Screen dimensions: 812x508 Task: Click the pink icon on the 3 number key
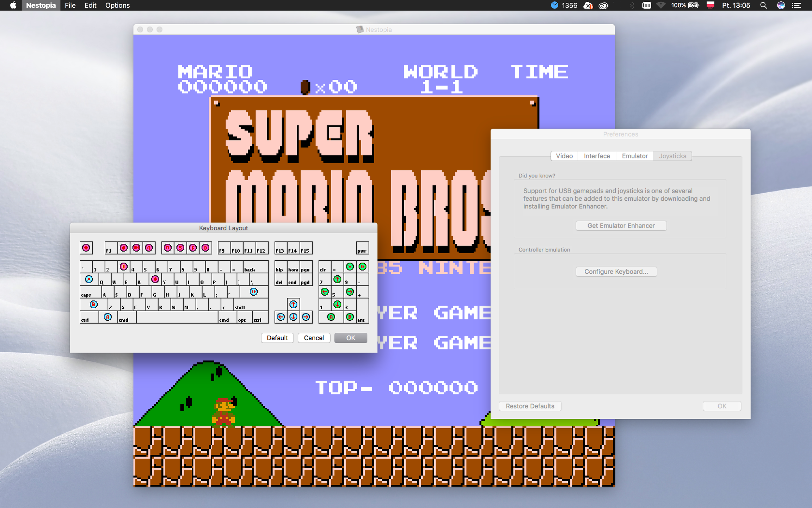[x=124, y=266]
